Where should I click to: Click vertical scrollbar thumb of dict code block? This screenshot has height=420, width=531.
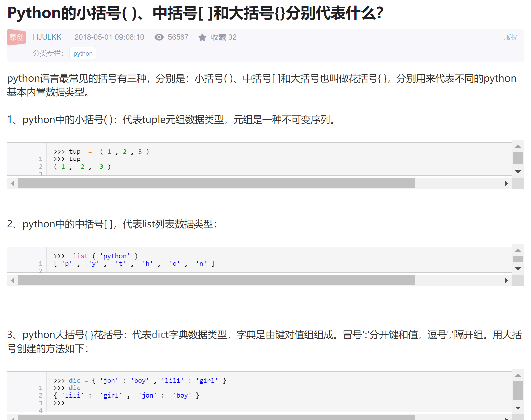518,390
